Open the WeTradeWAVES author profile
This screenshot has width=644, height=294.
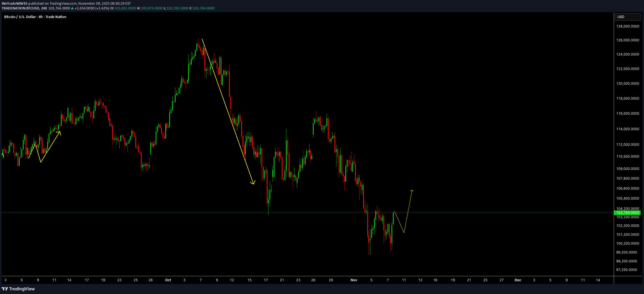pos(14,4)
